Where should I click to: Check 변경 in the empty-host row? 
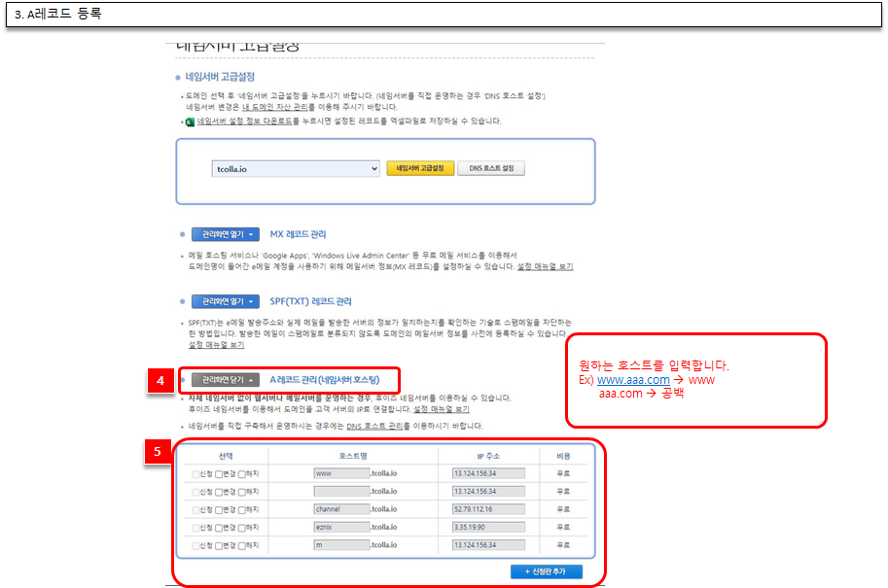pyautogui.click(x=219, y=493)
